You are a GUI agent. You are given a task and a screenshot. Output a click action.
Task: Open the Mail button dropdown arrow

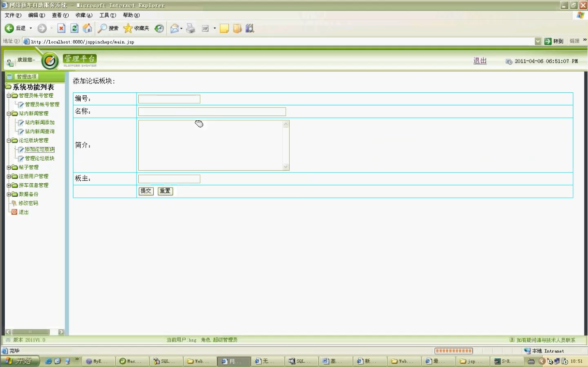click(x=182, y=29)
